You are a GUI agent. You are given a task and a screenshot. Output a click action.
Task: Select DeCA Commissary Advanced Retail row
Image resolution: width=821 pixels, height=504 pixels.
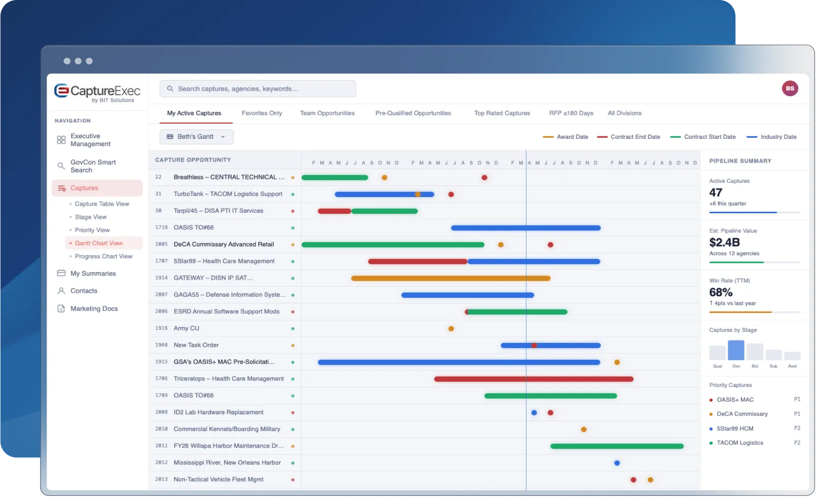tap(225, 245)
